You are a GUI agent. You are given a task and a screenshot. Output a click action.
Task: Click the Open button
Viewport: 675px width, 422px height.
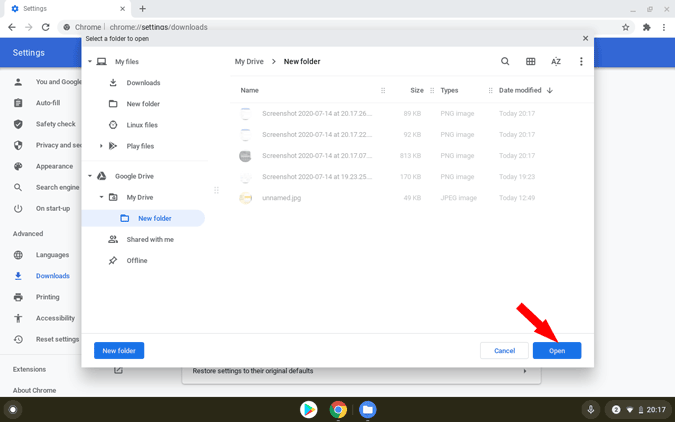tap(557, 351)
